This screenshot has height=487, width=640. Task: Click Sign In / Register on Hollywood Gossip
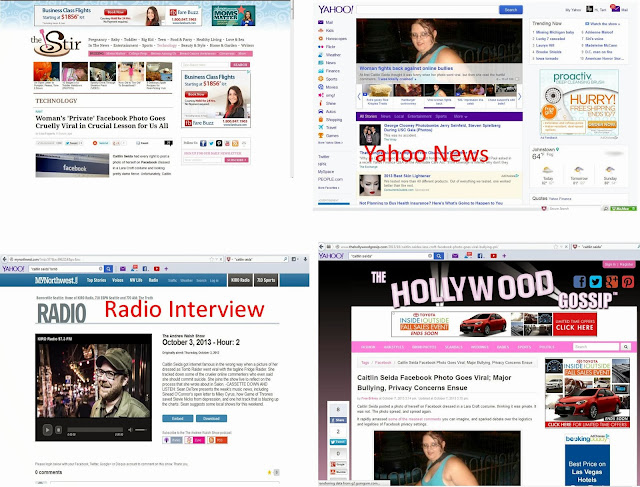coord(619,264)
